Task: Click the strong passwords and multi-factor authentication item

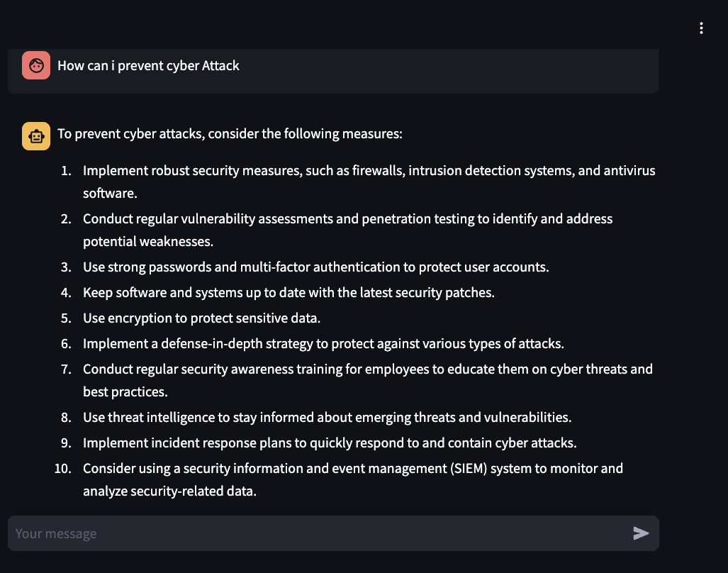Action: pos(315,267)
